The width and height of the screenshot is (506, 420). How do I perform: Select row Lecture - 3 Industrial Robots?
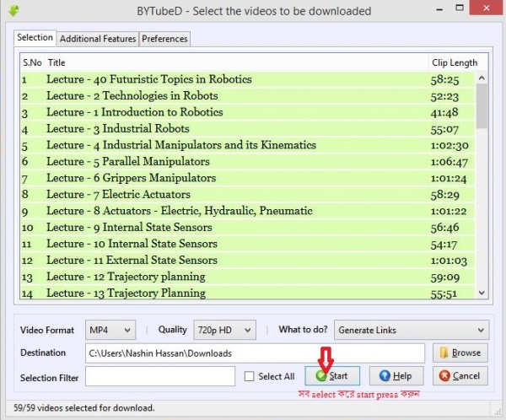pyautogui.click(x=247, y=129)
